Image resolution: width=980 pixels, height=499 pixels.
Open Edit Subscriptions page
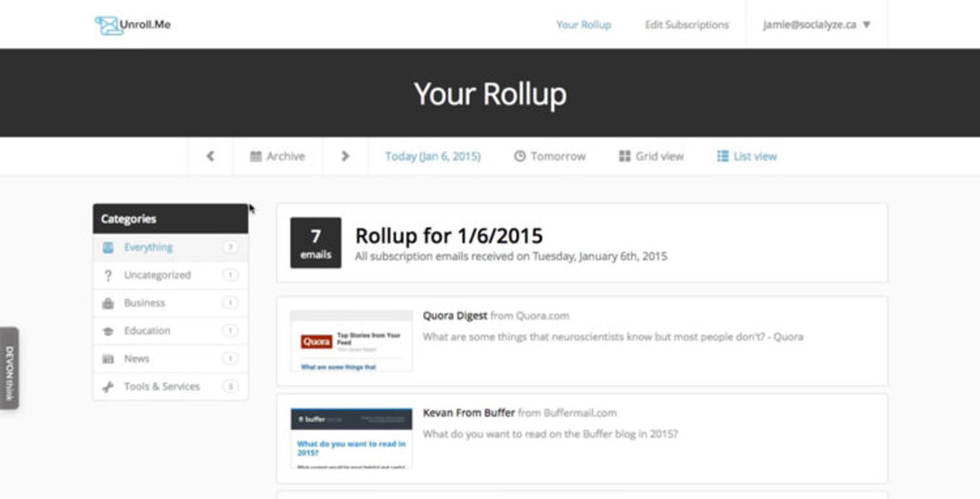coord(687,24)
